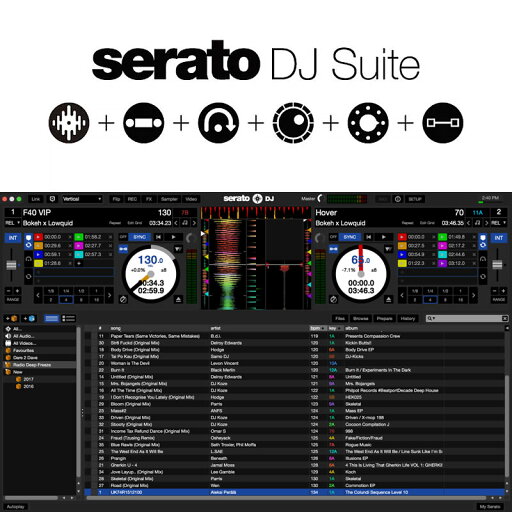This screenshot has width=512, height=512.
Task: Click deck 1 key shift music note icon
Action: tap(185, 223)
